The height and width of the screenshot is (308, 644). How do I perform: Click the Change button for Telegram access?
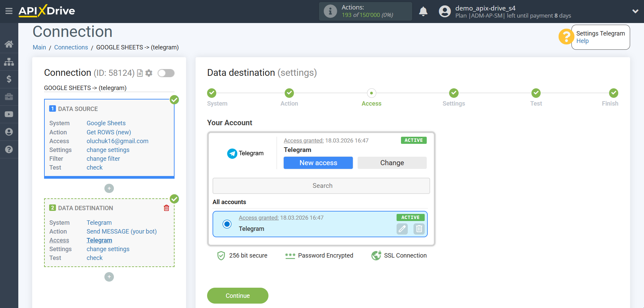[x=392, y=163]
